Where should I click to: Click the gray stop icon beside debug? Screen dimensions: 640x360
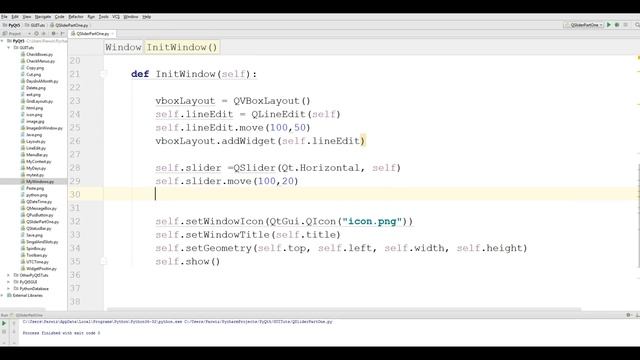626,25
